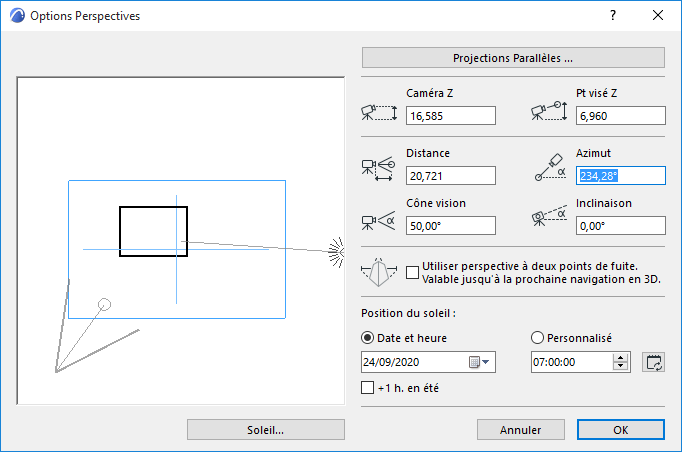Enable two-point perspective checkbox
The width and height of the screenshot is (682, 452).
tap(413, 270)
